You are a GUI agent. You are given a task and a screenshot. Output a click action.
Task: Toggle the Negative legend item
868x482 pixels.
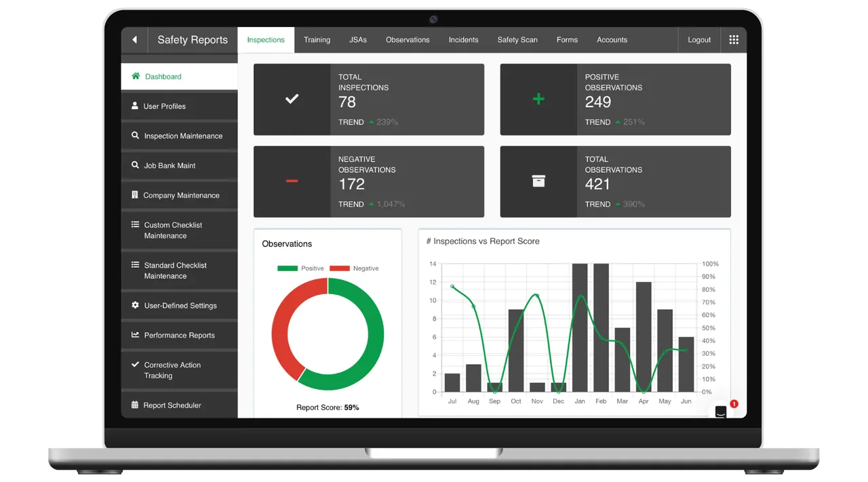tap(354, 268)
